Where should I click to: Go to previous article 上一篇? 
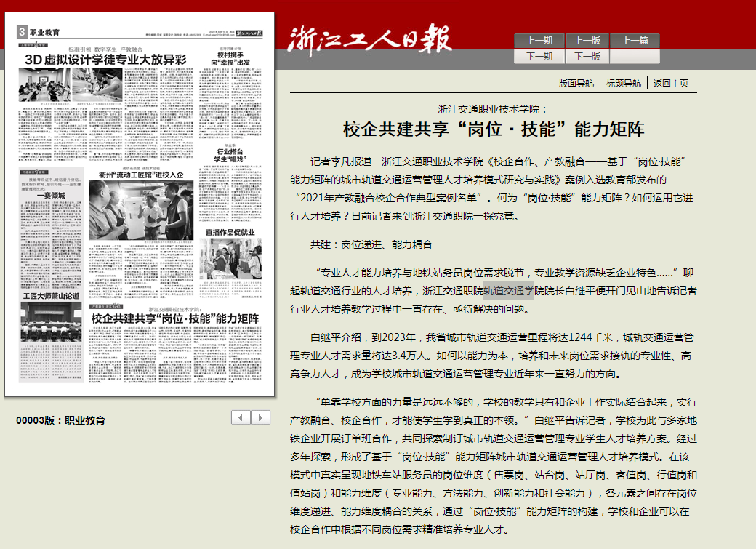coord(635,41)
